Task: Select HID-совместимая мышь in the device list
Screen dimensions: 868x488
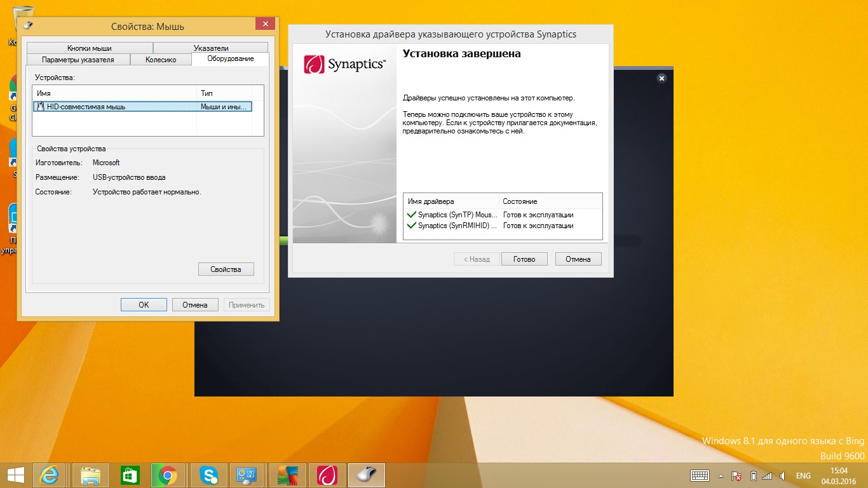Action: point(86,107)
